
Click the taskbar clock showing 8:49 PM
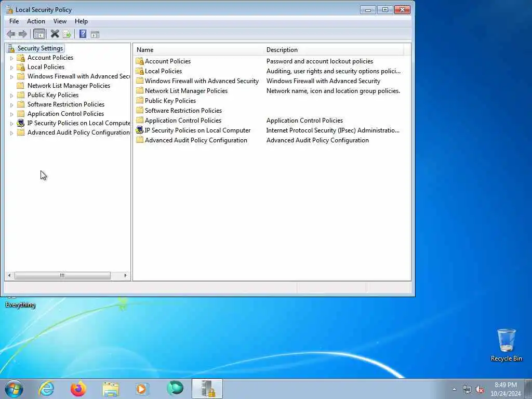pos(506,389)
